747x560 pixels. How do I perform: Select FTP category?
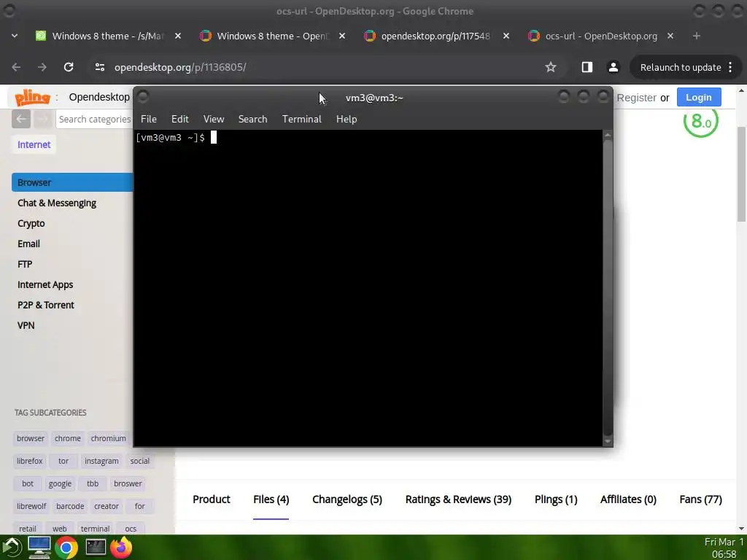(25, 264)
